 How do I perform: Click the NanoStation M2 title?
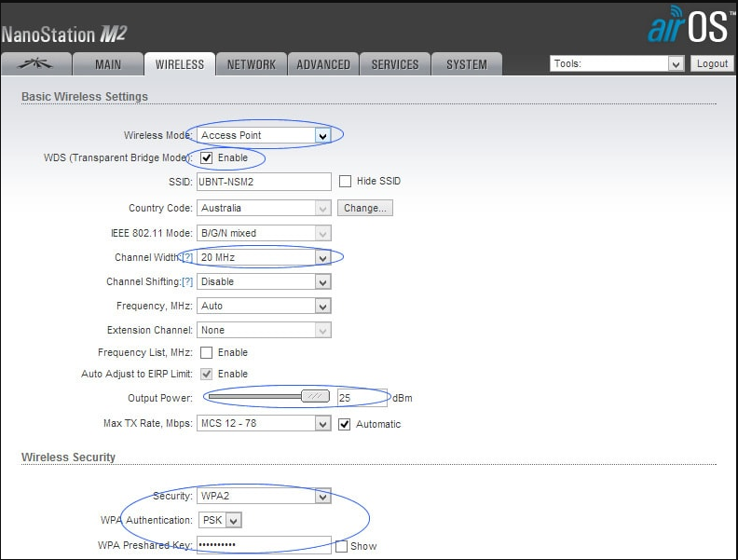(x=63, y=34)
